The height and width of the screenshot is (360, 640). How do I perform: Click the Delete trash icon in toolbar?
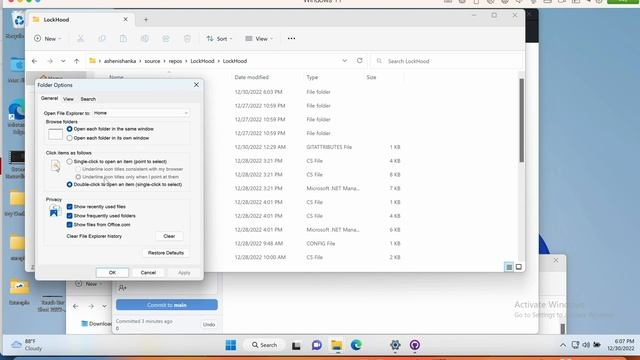(x=187, y=38)
